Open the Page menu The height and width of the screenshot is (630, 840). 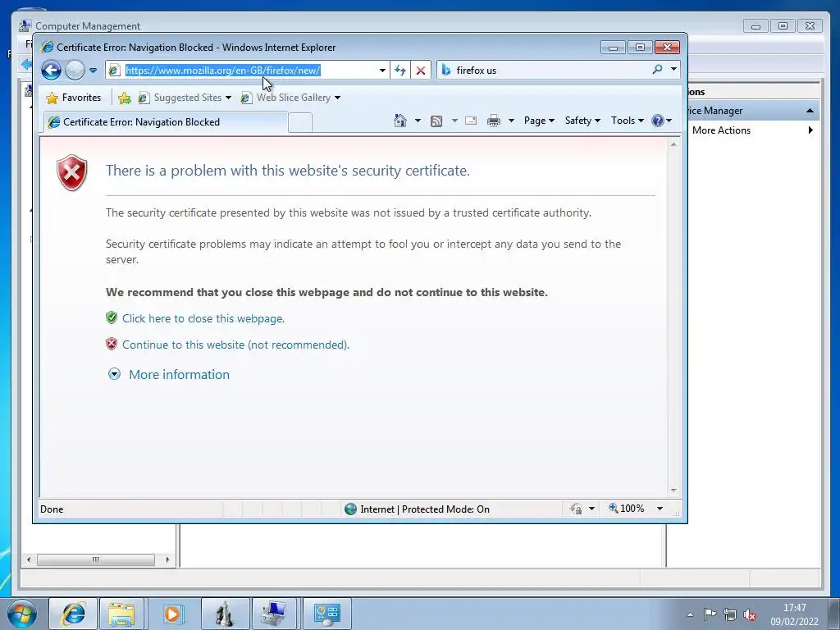[x=539, y=121]
